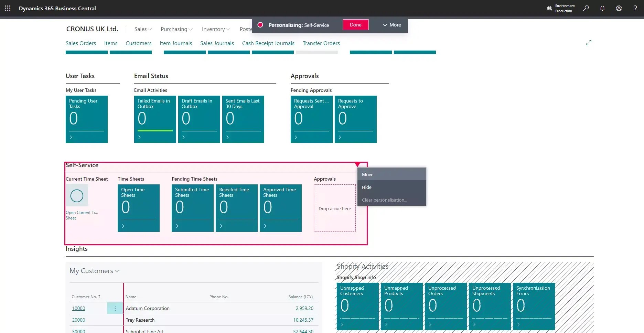The height and width of the screenshot is (333, 644).
Task: Expand the Sales menu
Action: (143, 29)
